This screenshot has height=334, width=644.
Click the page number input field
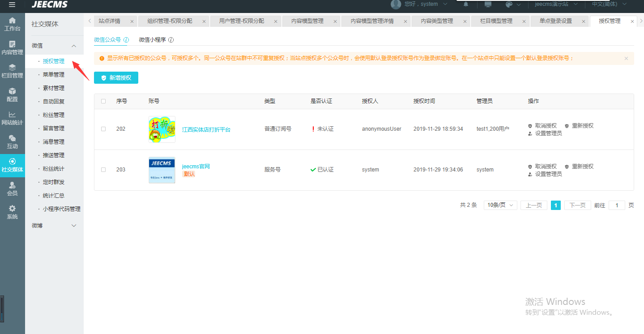[x=617, y=205]
